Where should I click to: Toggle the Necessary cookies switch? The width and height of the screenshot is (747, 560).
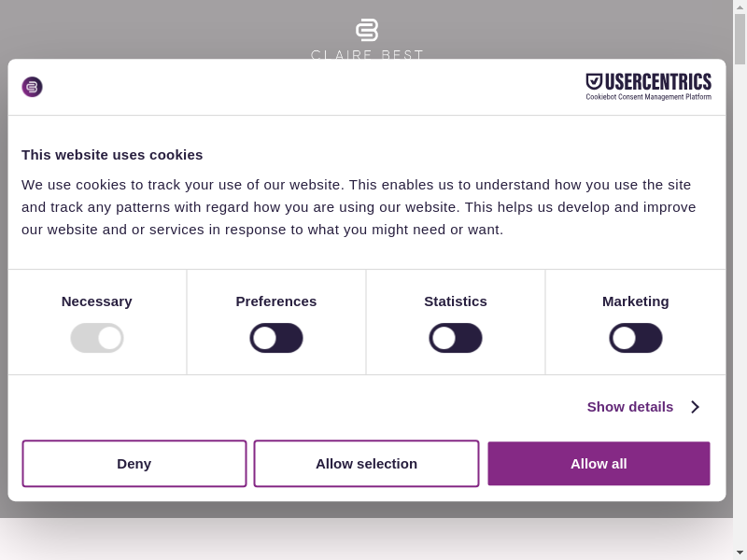(x=97, y=338)
